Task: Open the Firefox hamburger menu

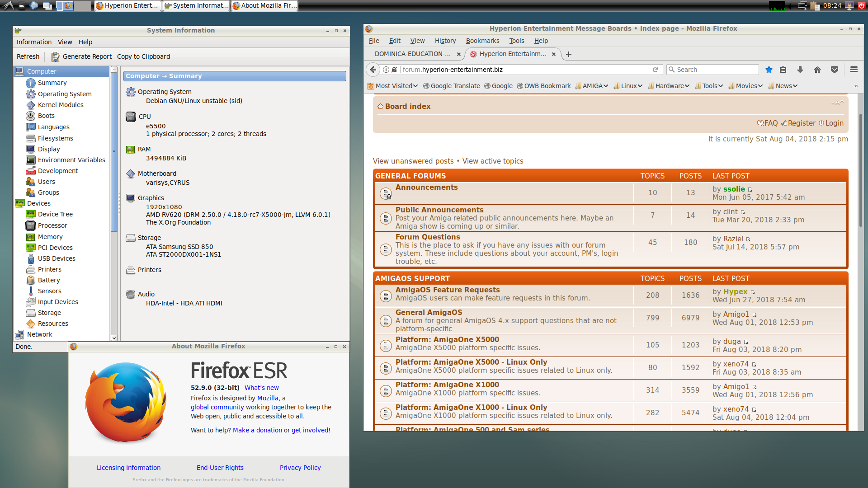Action: coord(854,70)
